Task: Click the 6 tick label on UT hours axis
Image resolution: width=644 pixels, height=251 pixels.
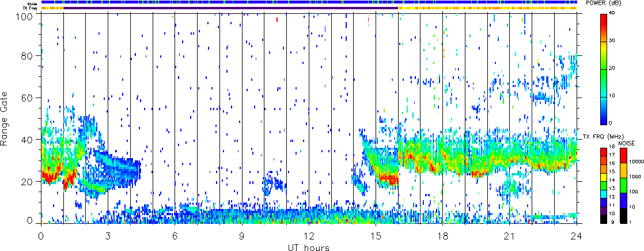Action: click(175, 236)
